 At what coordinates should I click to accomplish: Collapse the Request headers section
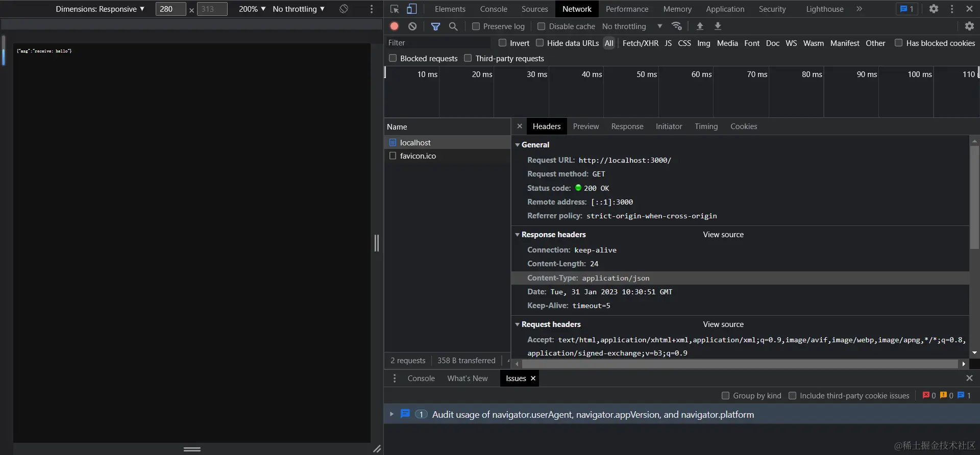click(x=517, y=324)
